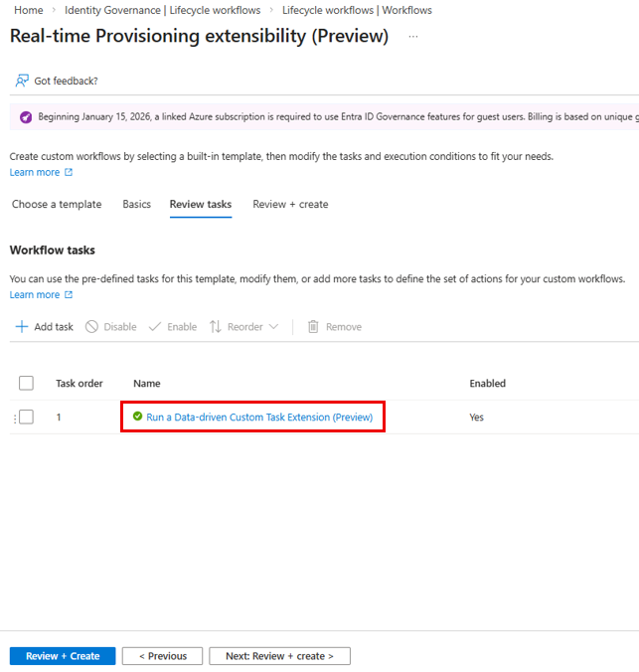Click the plus icon for Add task
639x672 pixels.
(x=22, y=327)
